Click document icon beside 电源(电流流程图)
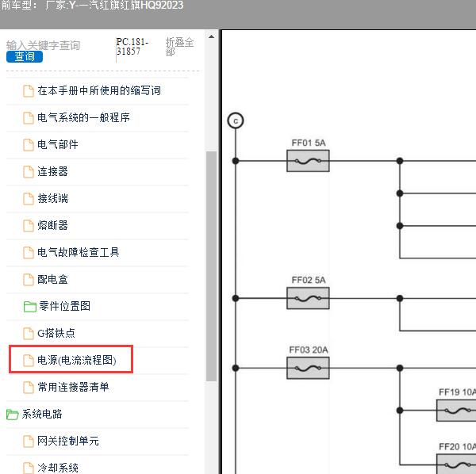The width and height of the screenshot is (476, 474). [29, 361]
